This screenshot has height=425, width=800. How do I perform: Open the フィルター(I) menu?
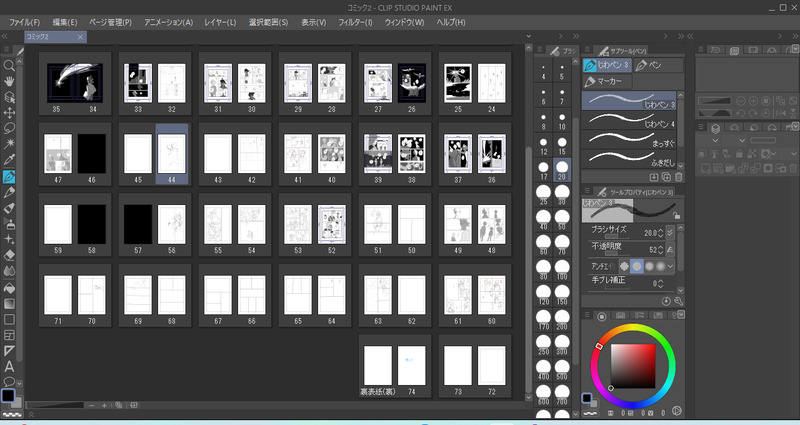pyautogui.click(x=355, y=22)
